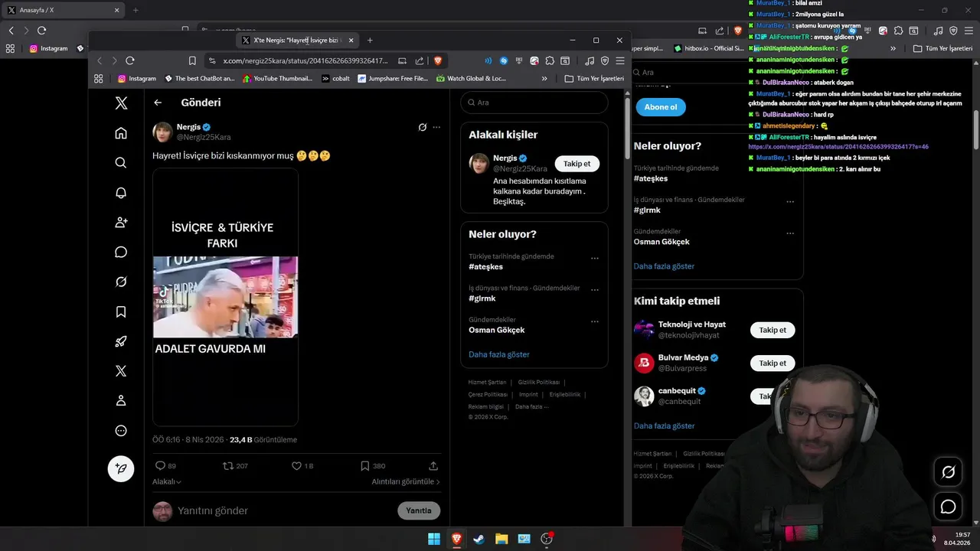The height and width of the screenshot is (551, 980).
Task: Follow Teknoloji ve Hayat in background window
Action: [x=773, y=330]
